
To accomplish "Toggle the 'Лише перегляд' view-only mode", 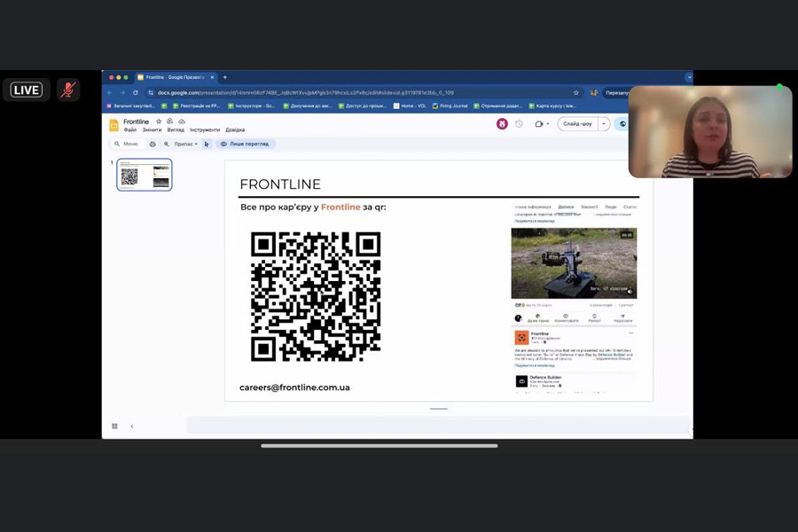I will [x=246, y=144].
